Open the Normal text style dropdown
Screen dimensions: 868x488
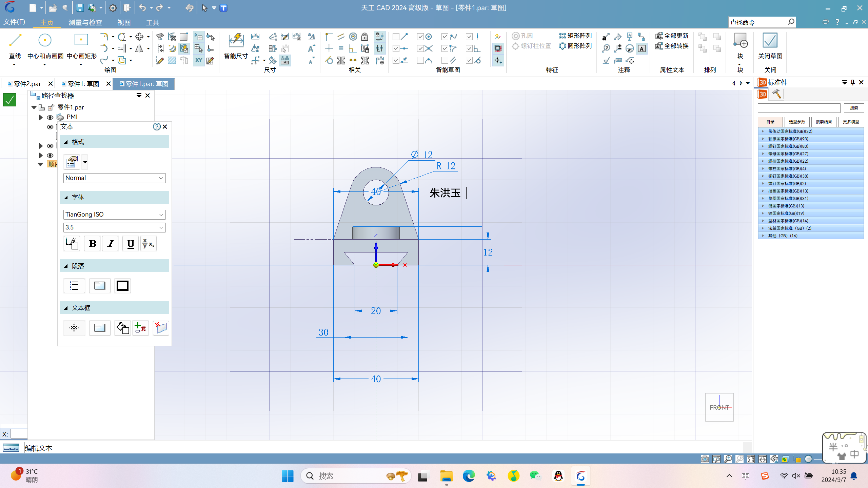click(114, 178)
